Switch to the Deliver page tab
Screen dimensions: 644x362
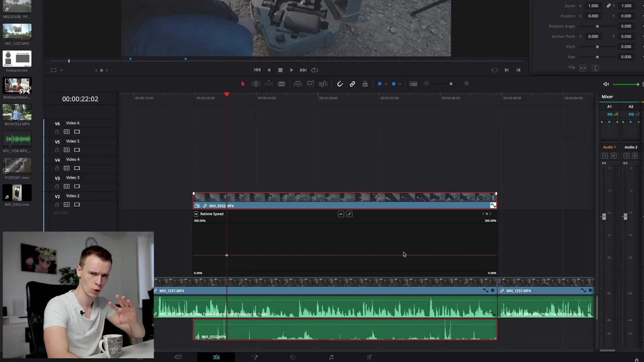point(369,357)
